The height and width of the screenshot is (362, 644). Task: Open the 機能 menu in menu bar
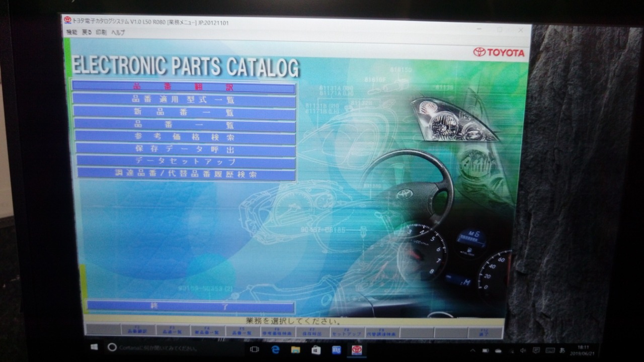point(72,32)
